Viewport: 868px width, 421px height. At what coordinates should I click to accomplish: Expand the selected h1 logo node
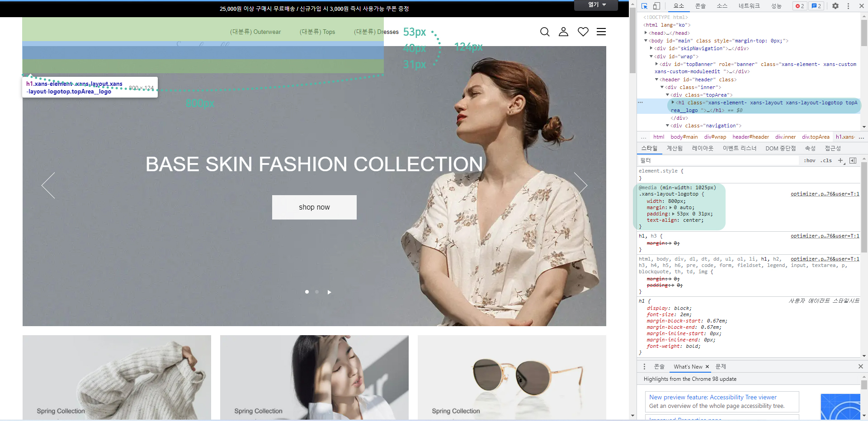(673, 103)
